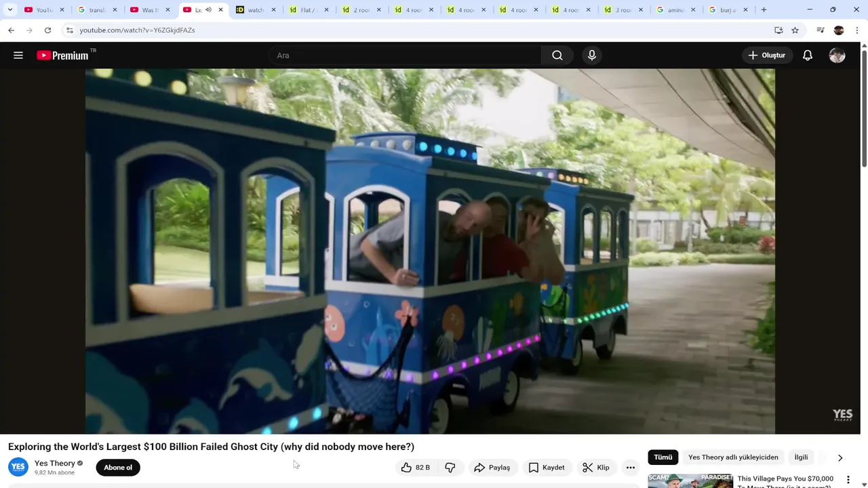Click the 'Kaydet' save button
This screenshot has width=868, height=488.
point(547,468)
